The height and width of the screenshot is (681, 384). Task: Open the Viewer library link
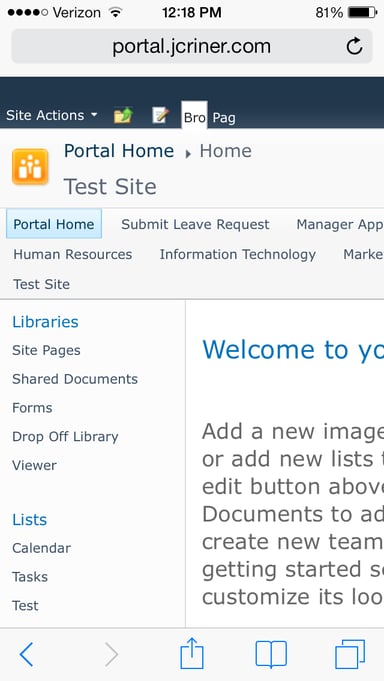[34, 465]
